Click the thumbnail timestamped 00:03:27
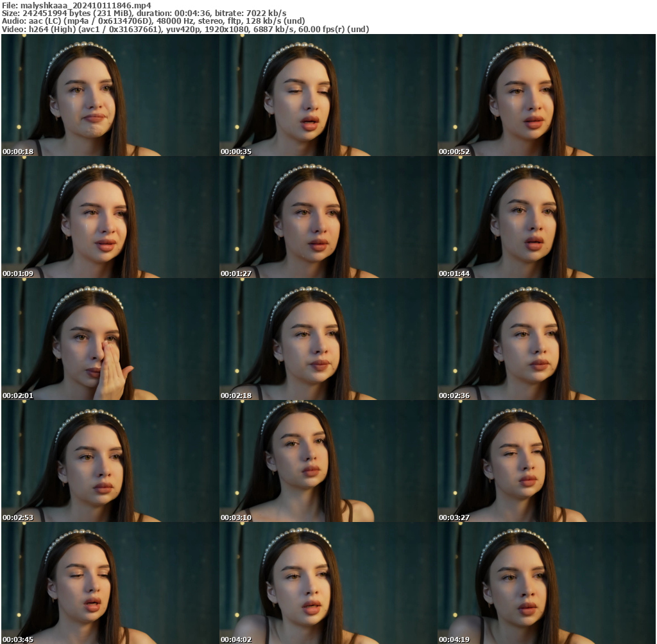657x644 pixels. point(547,462)
